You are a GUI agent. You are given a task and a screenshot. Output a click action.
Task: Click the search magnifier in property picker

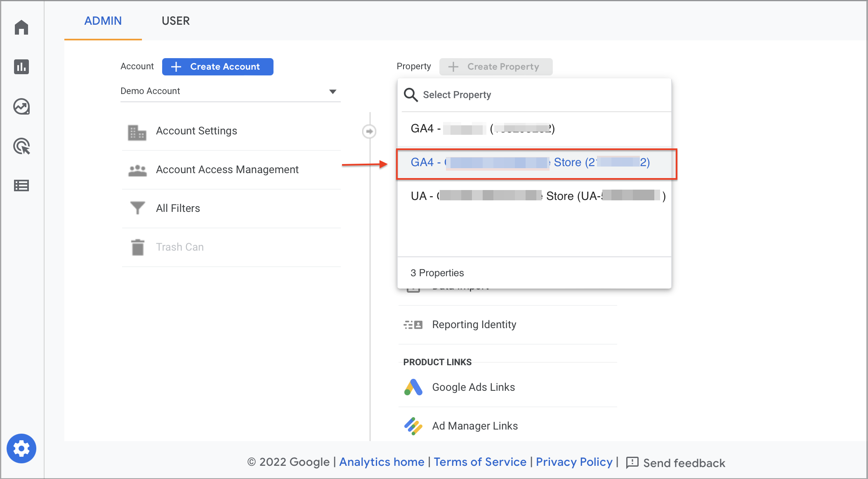tap(410, 95)
